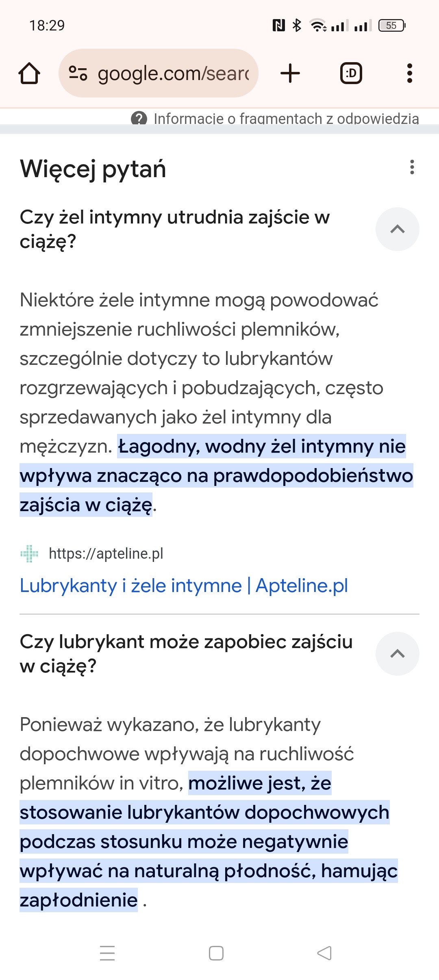
Task: Tap the Apteline.pl favicon
Action: 29,554
